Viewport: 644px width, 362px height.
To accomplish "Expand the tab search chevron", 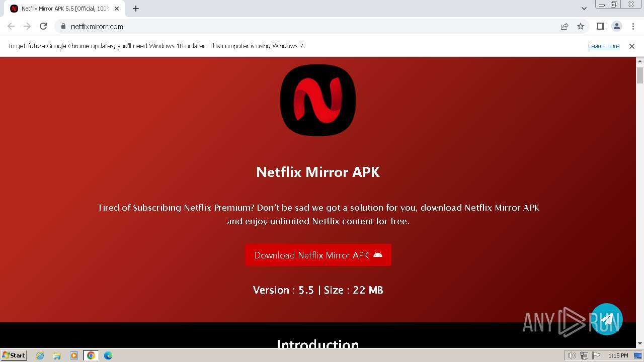I will point(584,9).
